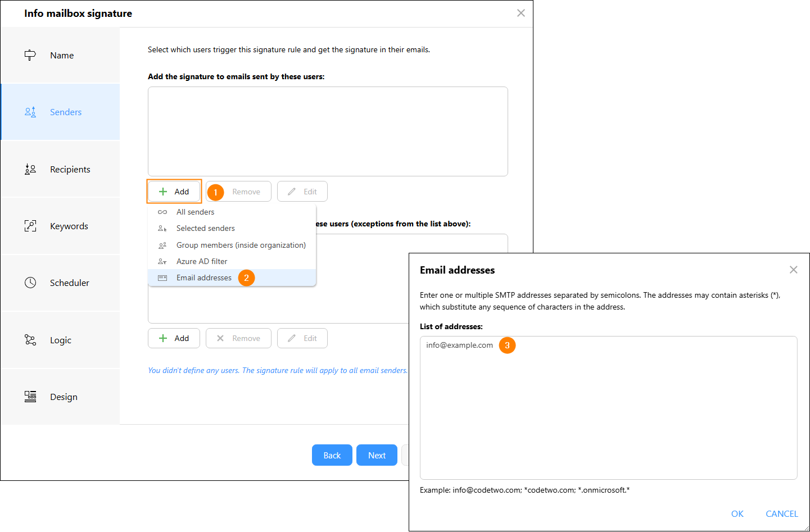Screen dimensions: 810x532
Task: Click the Selected senders person icon
Action: click(162, 228)
